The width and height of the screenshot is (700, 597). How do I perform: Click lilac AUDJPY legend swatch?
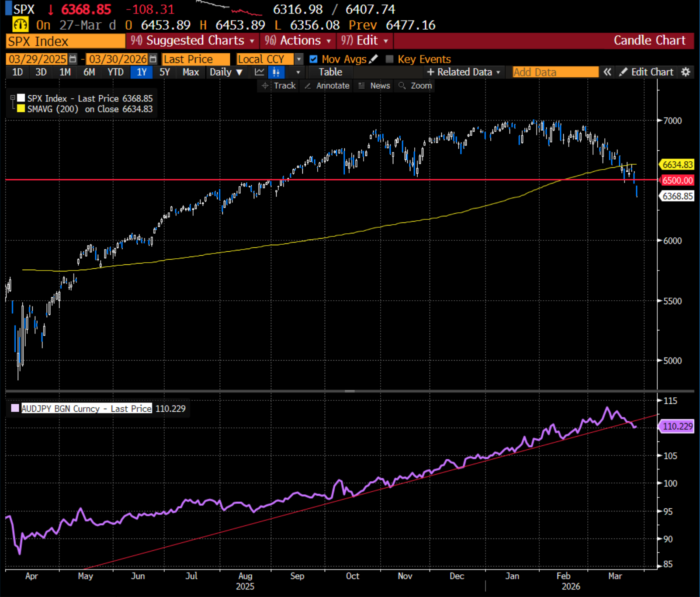(15, 408)
